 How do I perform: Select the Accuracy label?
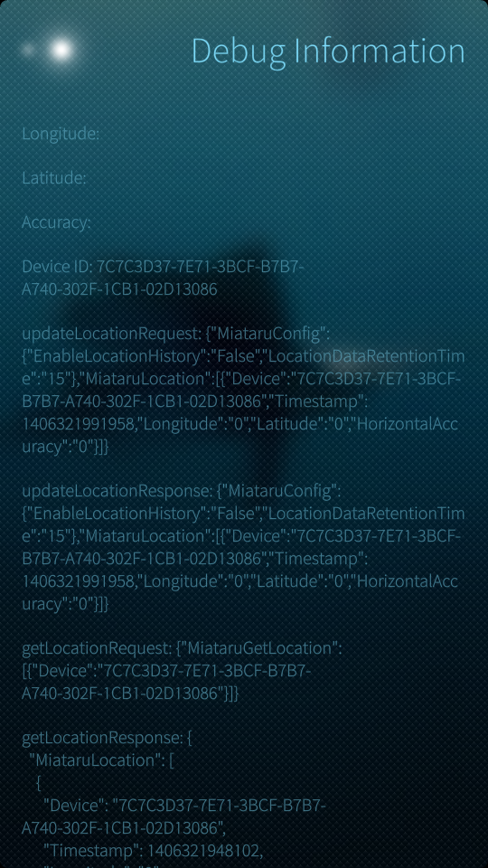pyautogui.click(x=56, y=222)
